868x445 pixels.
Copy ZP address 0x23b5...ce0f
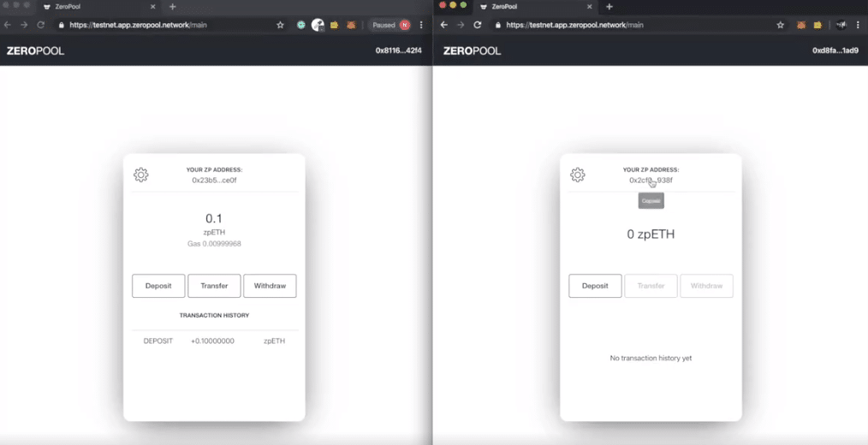point(214,180)
